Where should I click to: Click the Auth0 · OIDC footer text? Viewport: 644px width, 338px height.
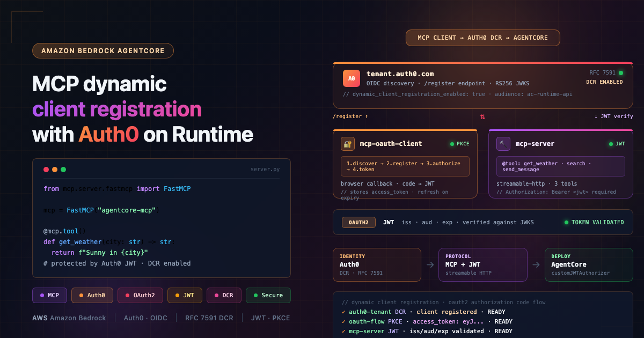pos(145,318)
